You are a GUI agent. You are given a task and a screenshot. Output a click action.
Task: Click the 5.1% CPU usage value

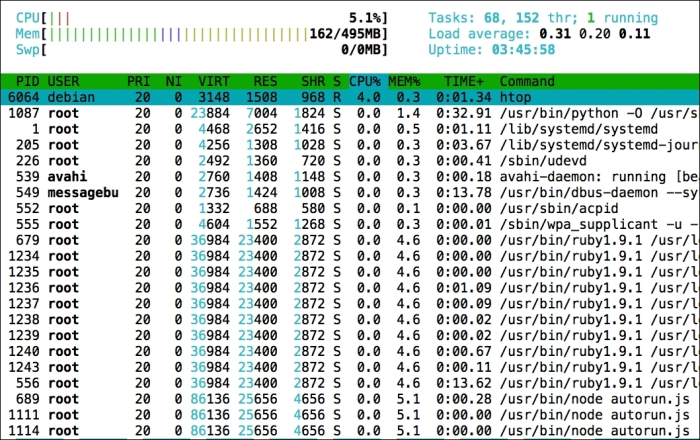(366, 18)
